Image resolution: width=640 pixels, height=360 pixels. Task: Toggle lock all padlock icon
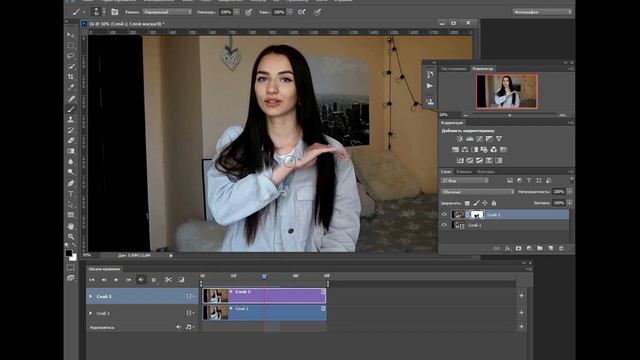tap(493, 203)
